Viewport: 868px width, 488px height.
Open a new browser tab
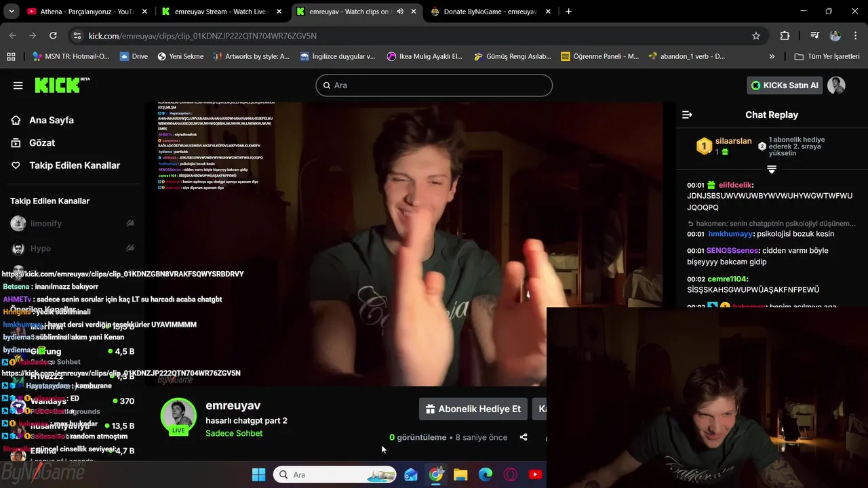click(x=568, y=12)
